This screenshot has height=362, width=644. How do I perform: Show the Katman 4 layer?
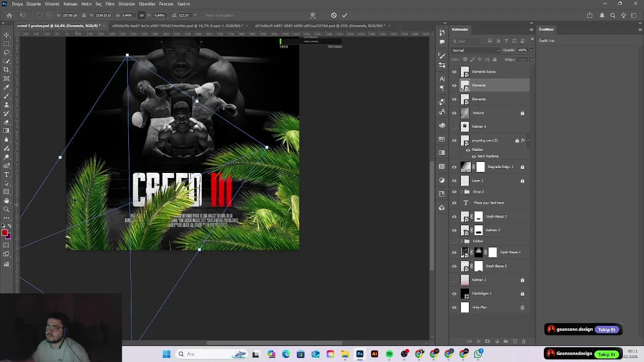(x=454, y=126)
